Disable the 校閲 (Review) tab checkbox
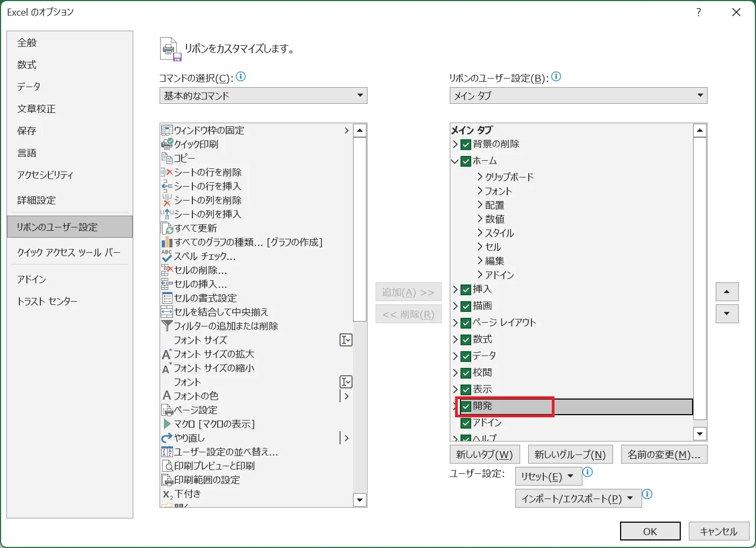 point(466,373)
